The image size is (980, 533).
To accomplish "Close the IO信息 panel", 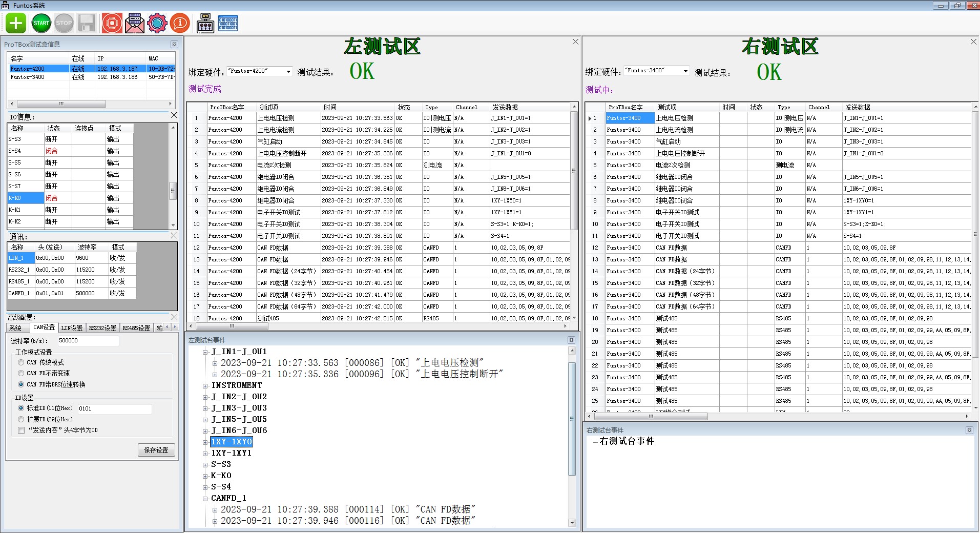I will pyautogui.click(x=174, y=116).
